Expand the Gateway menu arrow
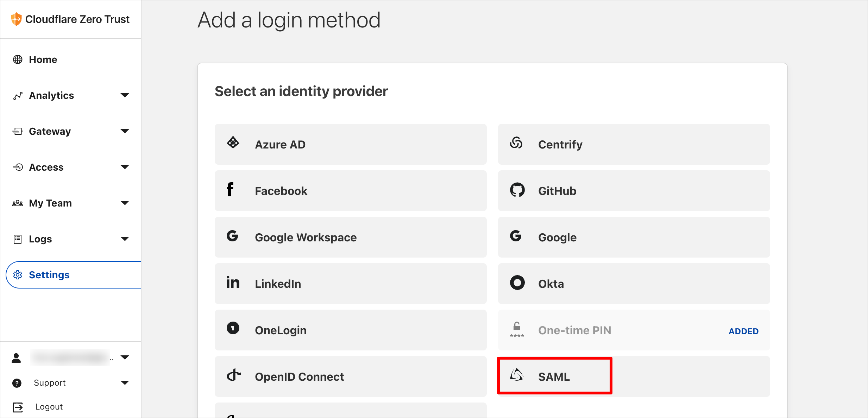This screenshot has height=418, width=868. pyautogui.click(x=125, y=131)
